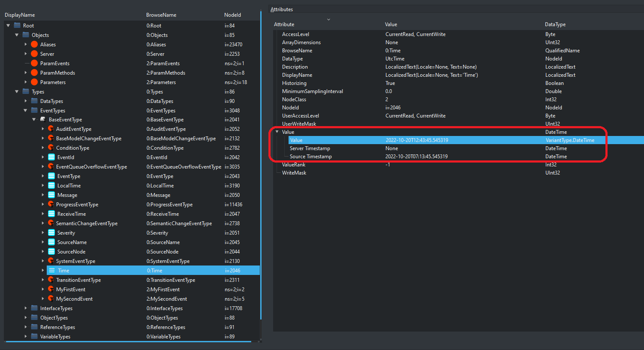Click the Value column header
Screen dimensions: 644x350
[x=391, y=24]
